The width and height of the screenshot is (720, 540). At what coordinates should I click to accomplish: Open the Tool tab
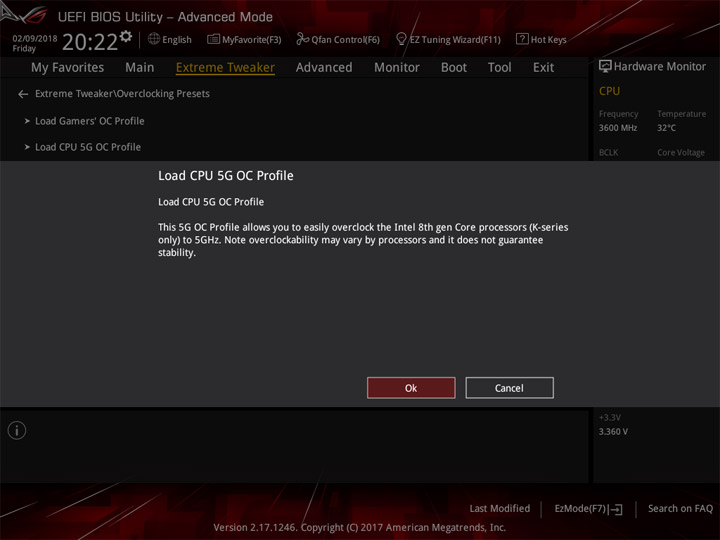(x=500, y=68)
